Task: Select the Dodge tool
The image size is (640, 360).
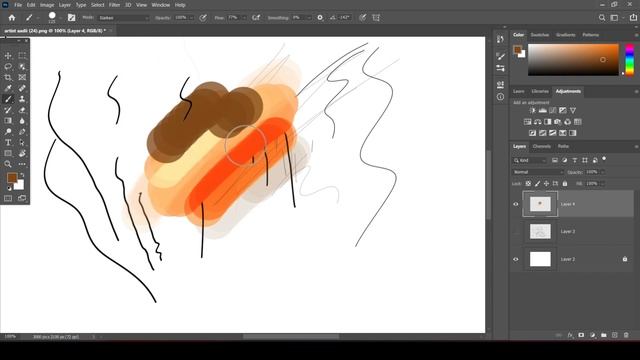Action: (8, 131)
